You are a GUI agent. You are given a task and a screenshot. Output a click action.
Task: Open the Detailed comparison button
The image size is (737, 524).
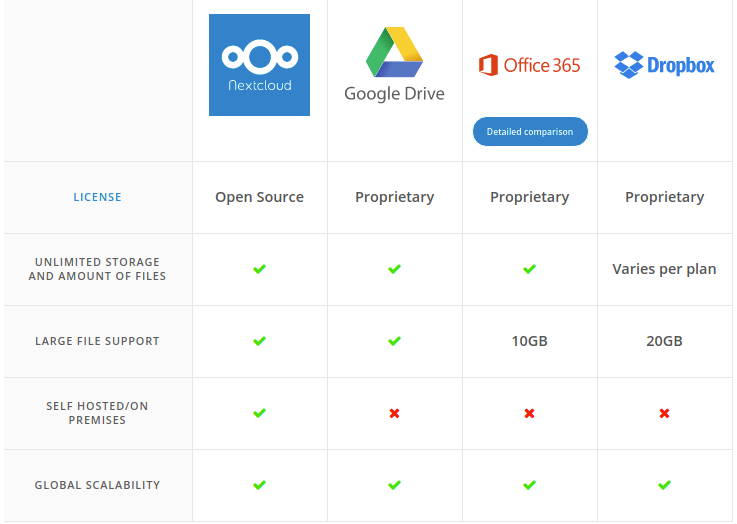(530, 132)
